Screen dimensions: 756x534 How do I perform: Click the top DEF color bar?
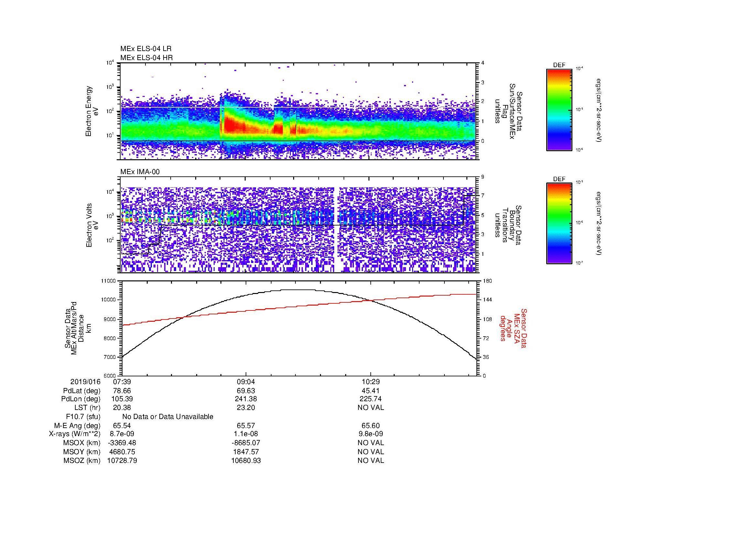pyautogui.click(x=559, y=110)
